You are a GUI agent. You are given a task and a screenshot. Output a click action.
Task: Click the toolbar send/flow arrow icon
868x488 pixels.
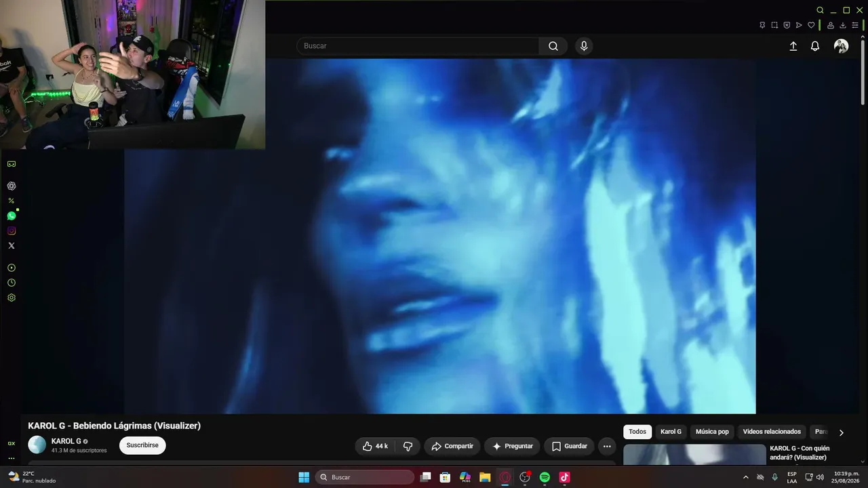pyautogui.click(x=799, y=25)
